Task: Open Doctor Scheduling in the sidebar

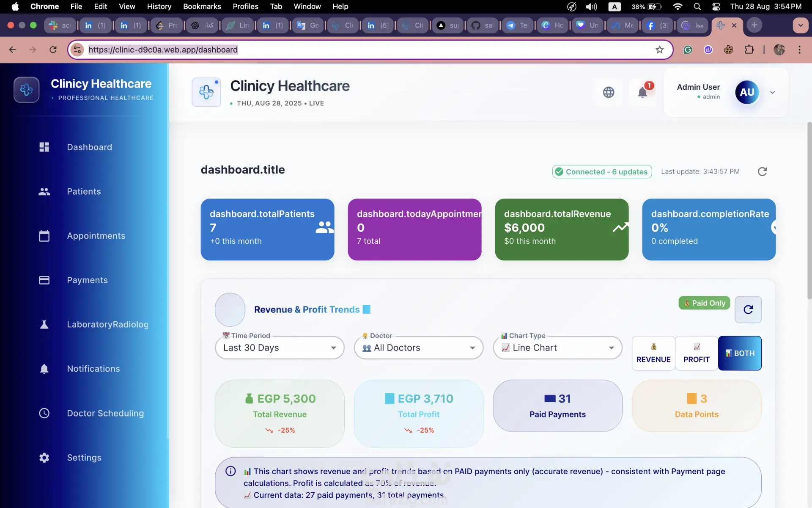Action: tap(105, 413)
